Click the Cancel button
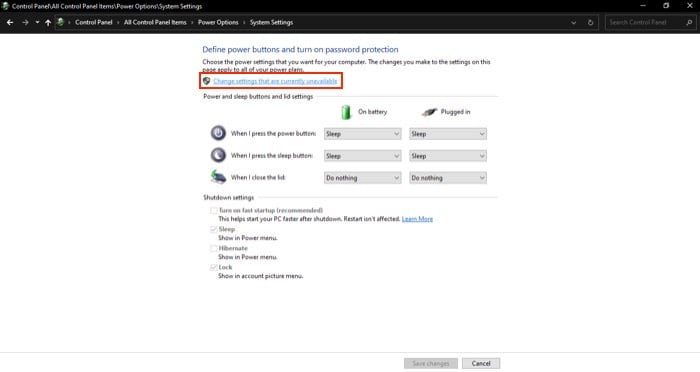The width and height of the screenshot is (700, 372). 481,364
